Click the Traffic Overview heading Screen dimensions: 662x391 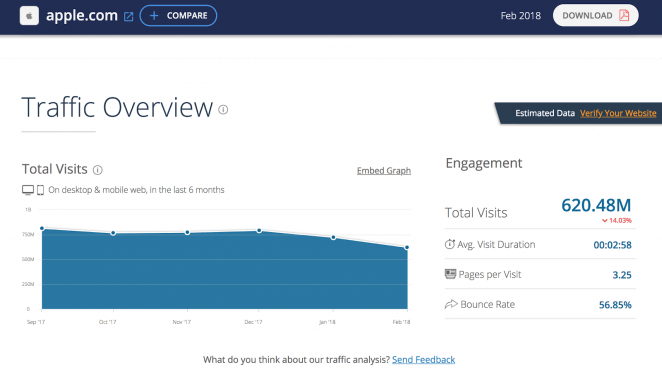pyautogui.click(x=117, y=107)
